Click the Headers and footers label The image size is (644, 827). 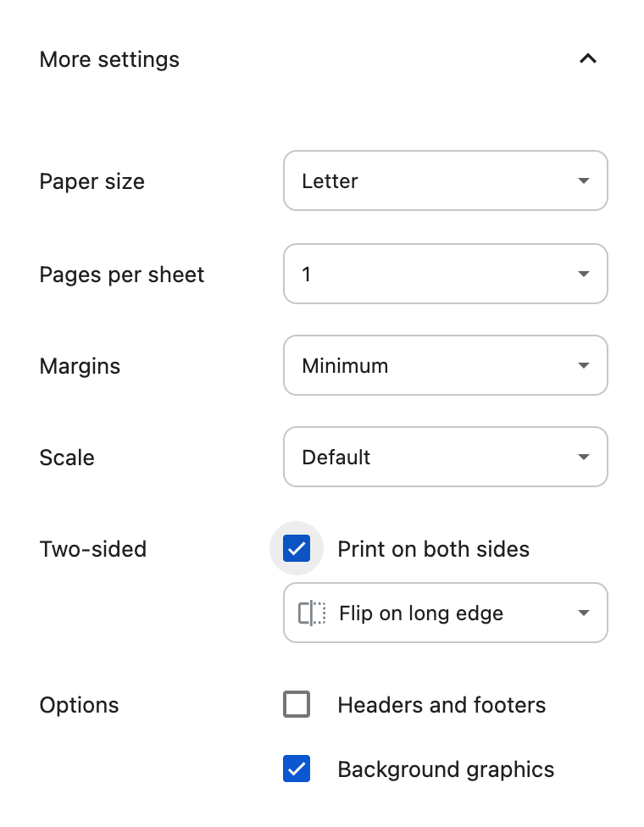point(441,705)
